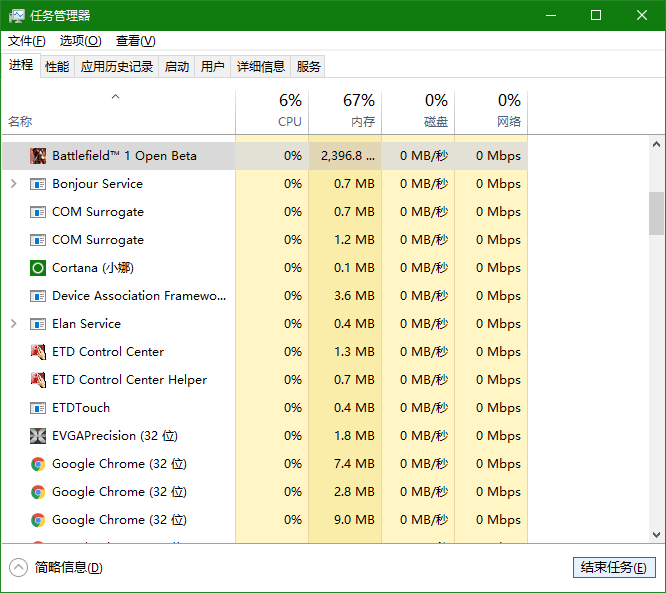
Task: Switch to the 详细信息 tab
Action: (x=260, y=67)
